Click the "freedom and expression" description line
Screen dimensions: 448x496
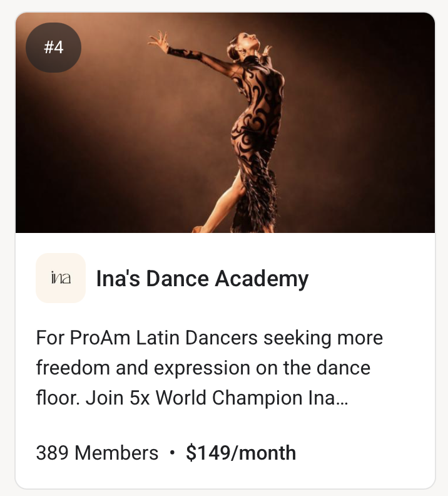pyautogui.click(x=203, y=367)
